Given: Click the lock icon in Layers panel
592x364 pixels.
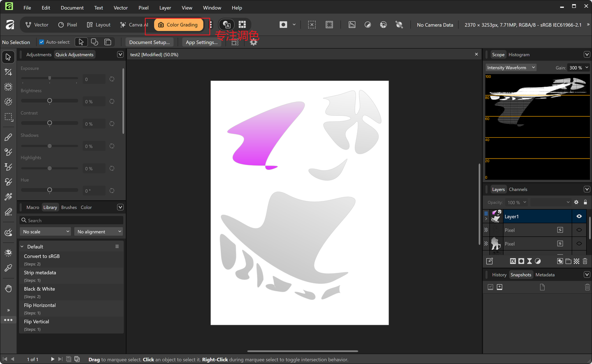Looking at the screenshot, I should coord(585,202).
